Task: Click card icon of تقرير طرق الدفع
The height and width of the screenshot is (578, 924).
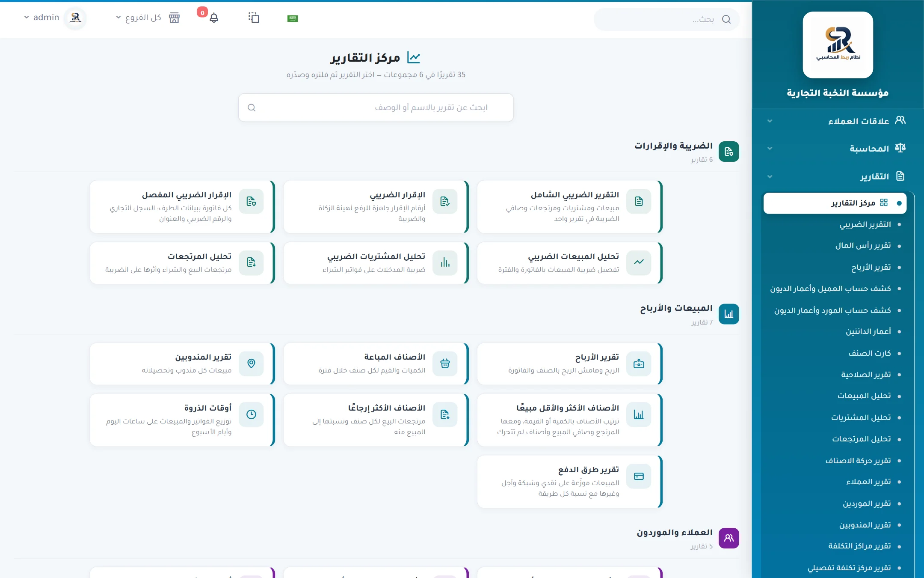Action: pos(639,476)
